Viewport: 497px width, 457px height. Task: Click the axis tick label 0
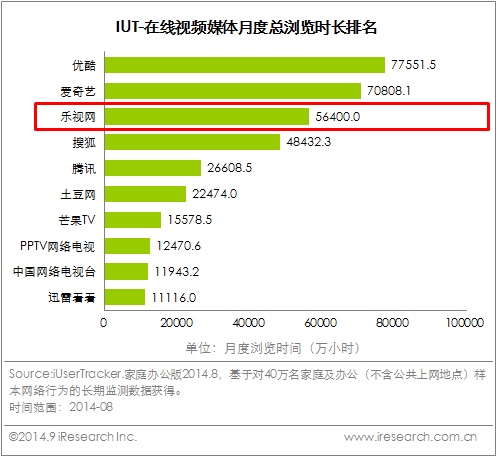point(104,323)
